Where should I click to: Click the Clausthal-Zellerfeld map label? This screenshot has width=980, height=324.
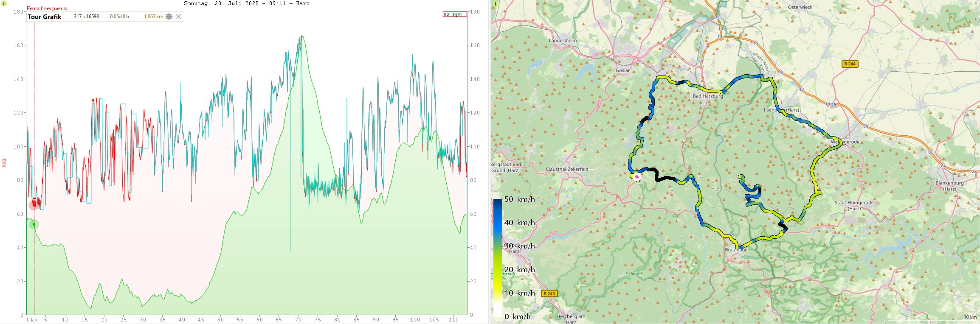tap(567, 169)
